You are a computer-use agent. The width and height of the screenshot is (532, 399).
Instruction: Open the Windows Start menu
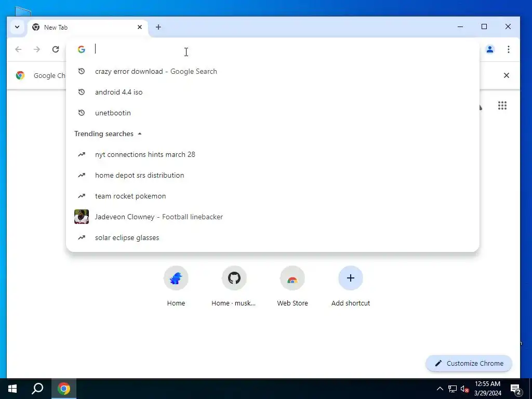point(12,389)
